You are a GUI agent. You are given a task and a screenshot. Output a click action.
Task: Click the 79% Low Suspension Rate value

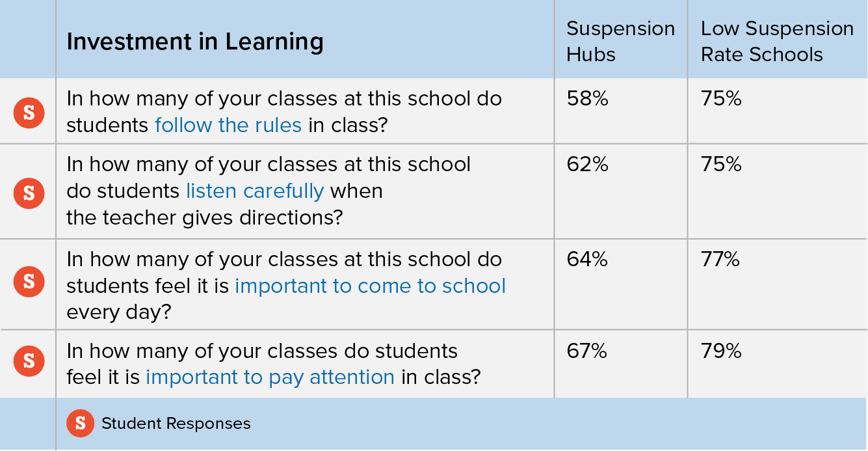coord(721,351)
